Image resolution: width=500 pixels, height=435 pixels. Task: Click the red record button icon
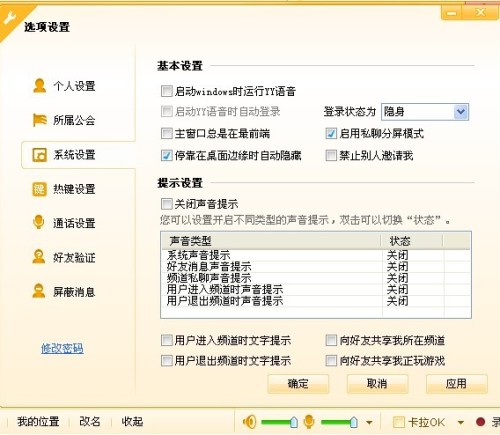pyautogui.click(x=480, y=422)
